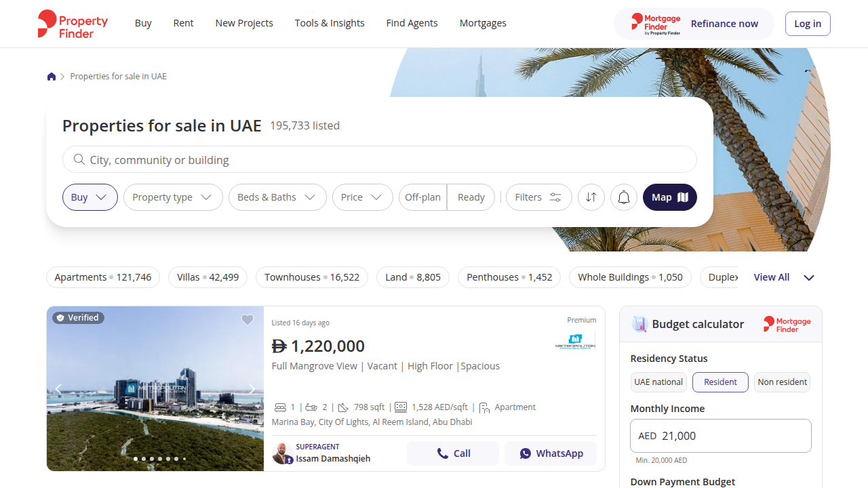The width and height of the screenshot is (868, 488).
Task: Choose UAE national residency status
Action: tap(658, 382)
